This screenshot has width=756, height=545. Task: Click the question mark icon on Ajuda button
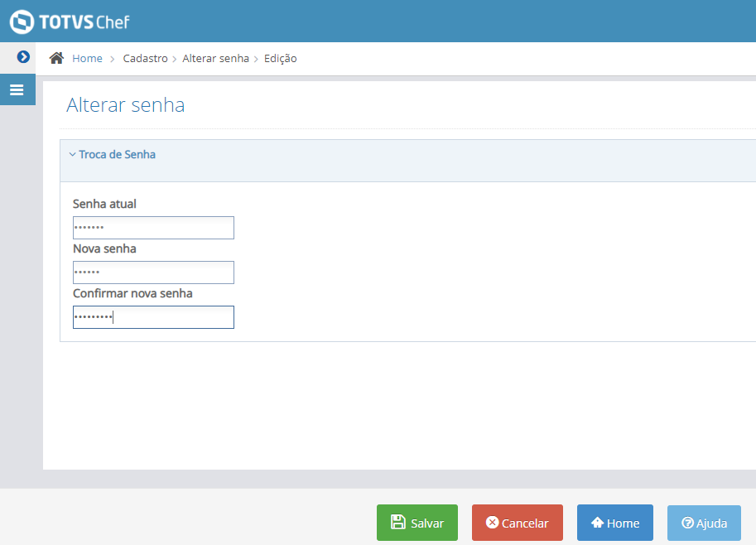tap(687, 523)
